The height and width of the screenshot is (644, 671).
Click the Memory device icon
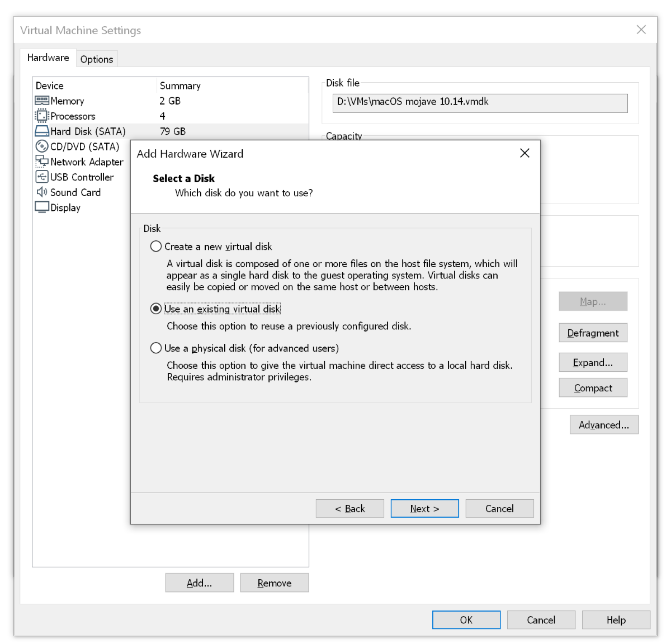pos(42,101)
